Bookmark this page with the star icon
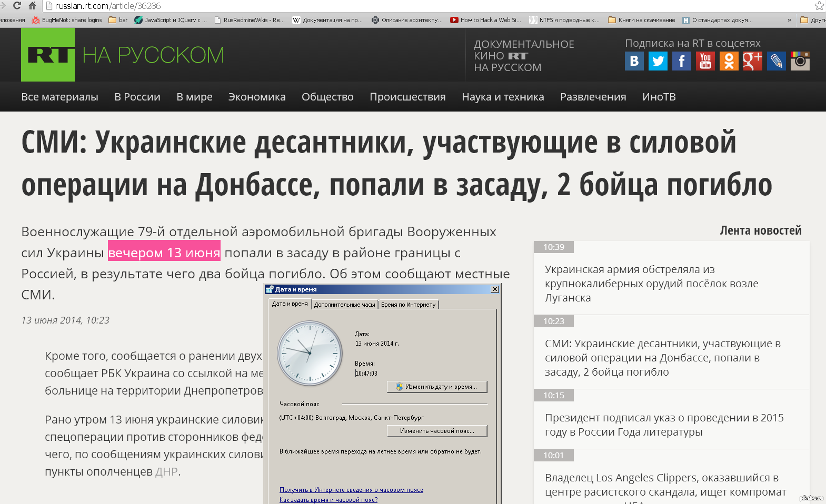Image resolution: width=826 pixels, height=504 pixels. (x=819, y=6)
